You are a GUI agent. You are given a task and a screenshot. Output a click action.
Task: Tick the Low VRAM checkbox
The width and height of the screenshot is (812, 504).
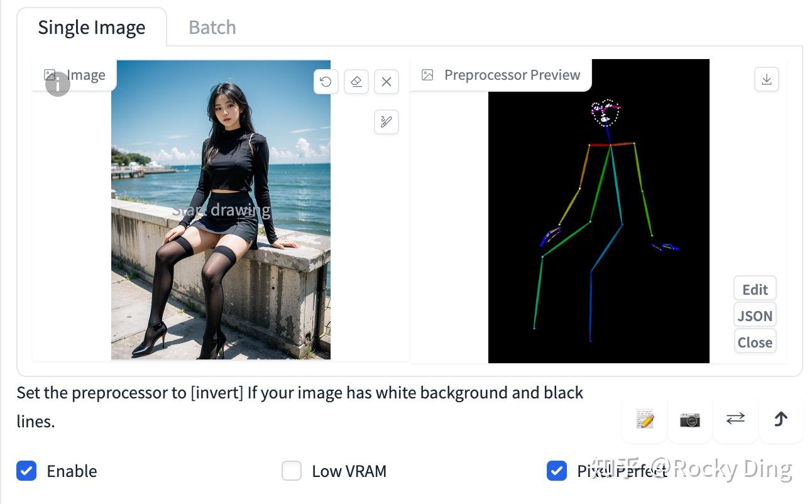[292, 470]
